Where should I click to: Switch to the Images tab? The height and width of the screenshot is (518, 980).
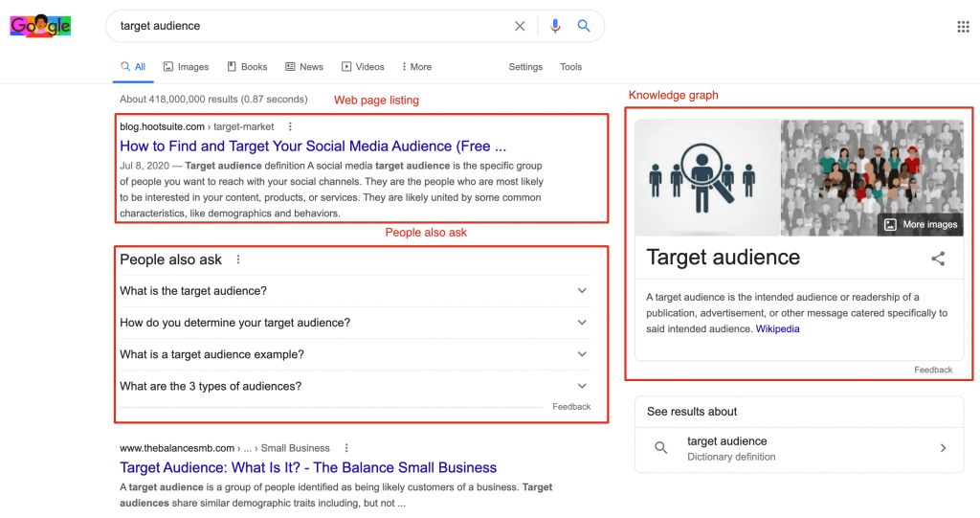click(x=186, y=67)
